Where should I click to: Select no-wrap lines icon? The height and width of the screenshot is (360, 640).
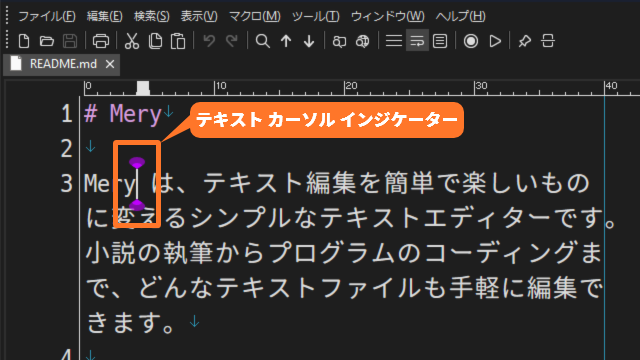click(394, 41)
